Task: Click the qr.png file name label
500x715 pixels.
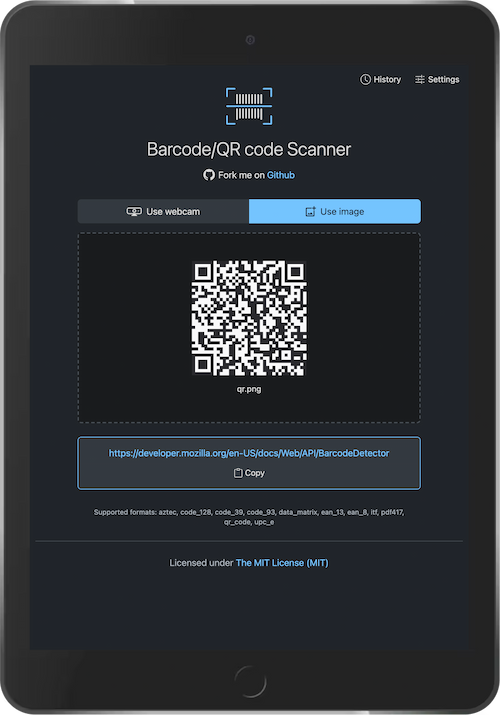Action: (x=249, y=389)
